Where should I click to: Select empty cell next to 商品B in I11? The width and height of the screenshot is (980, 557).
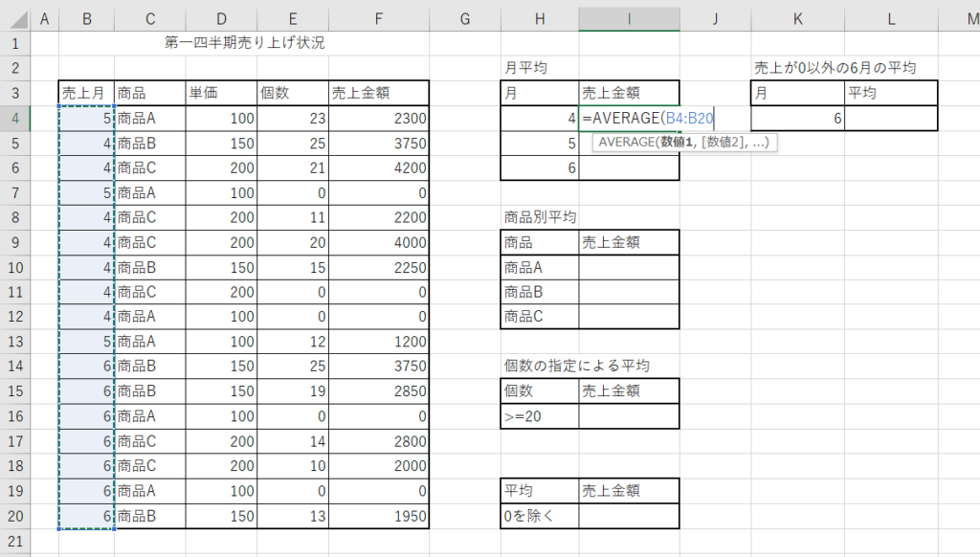pyautogui.click(x=629, y=292)
